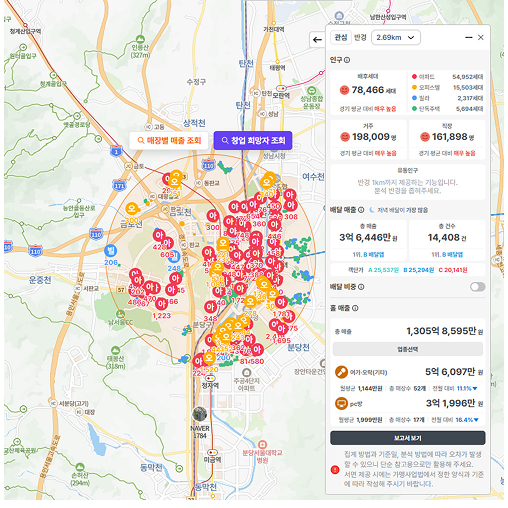The image size is (508, 508).
Task: Minimize the analysis panel with the dash icon
Action: click(468, 38)
